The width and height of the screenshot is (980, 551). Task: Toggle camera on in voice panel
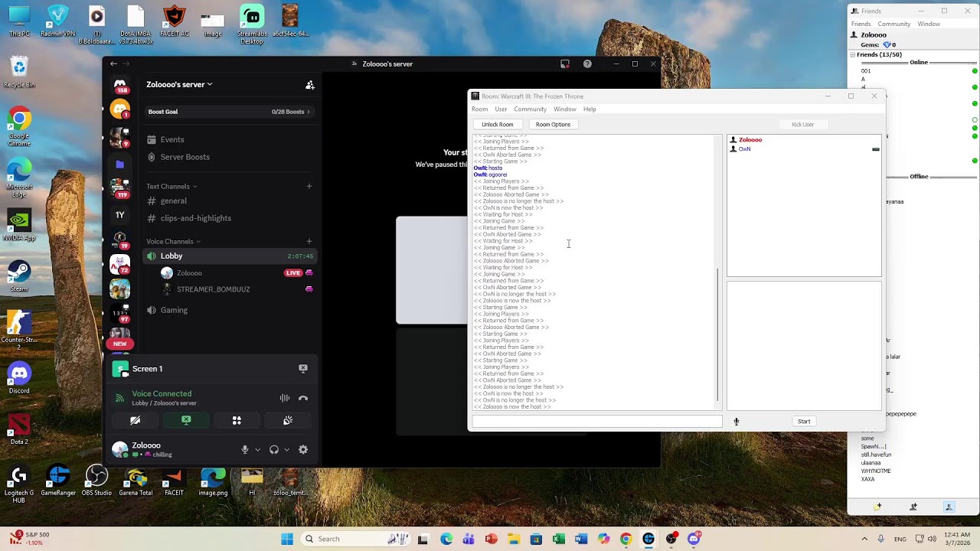[x=136, y=420]
